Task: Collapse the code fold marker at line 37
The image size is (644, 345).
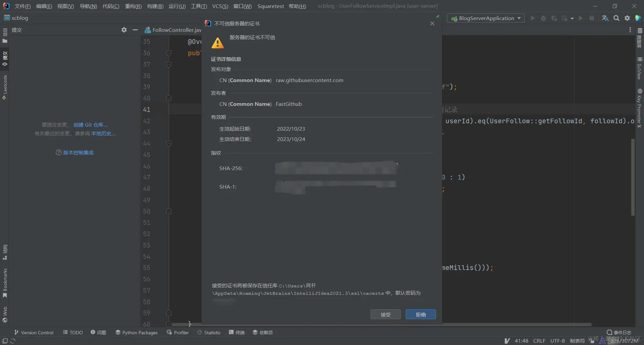Action: [169, 64]
